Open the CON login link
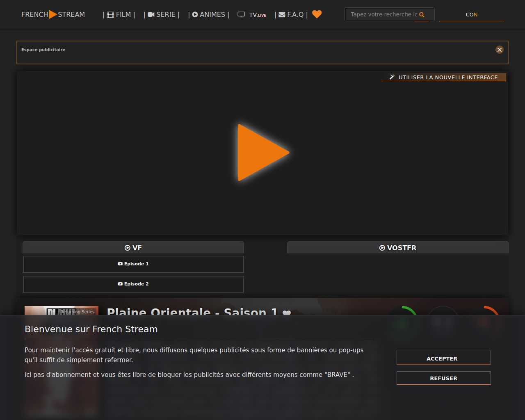Viewport: 525px width, 420px height. 472,14
